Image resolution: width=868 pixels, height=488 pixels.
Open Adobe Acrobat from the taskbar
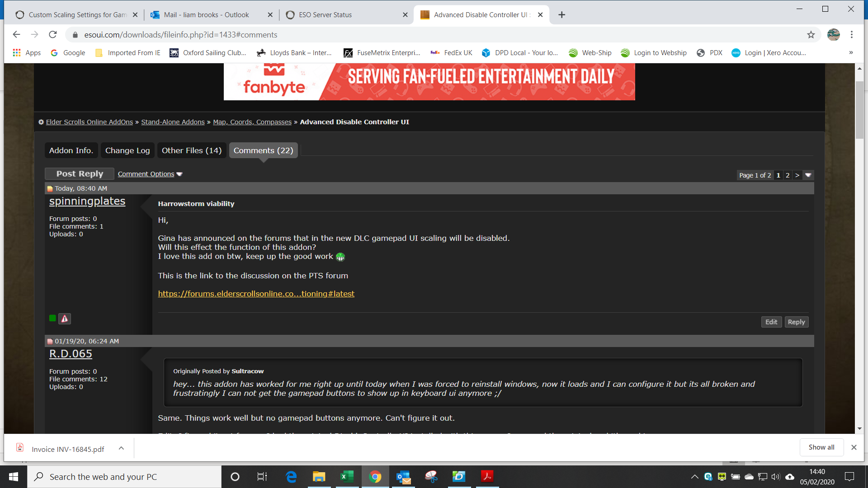coord(487,477)
